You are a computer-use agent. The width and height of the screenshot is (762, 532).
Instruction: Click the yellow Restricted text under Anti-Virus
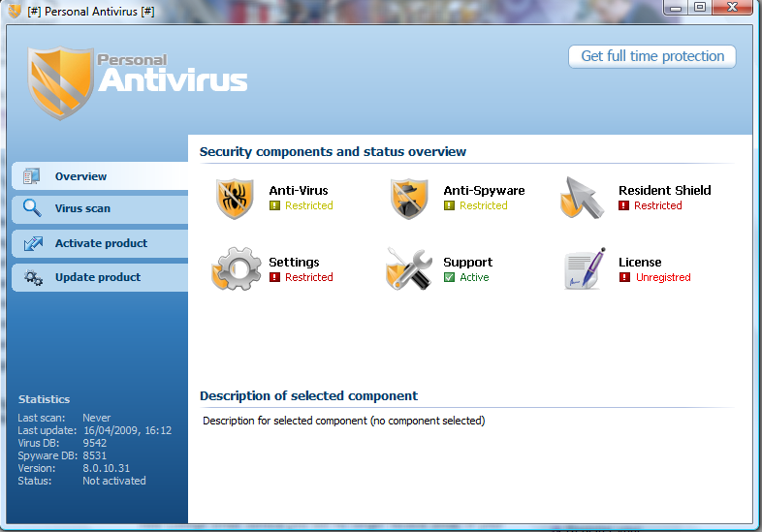[308, 205]
